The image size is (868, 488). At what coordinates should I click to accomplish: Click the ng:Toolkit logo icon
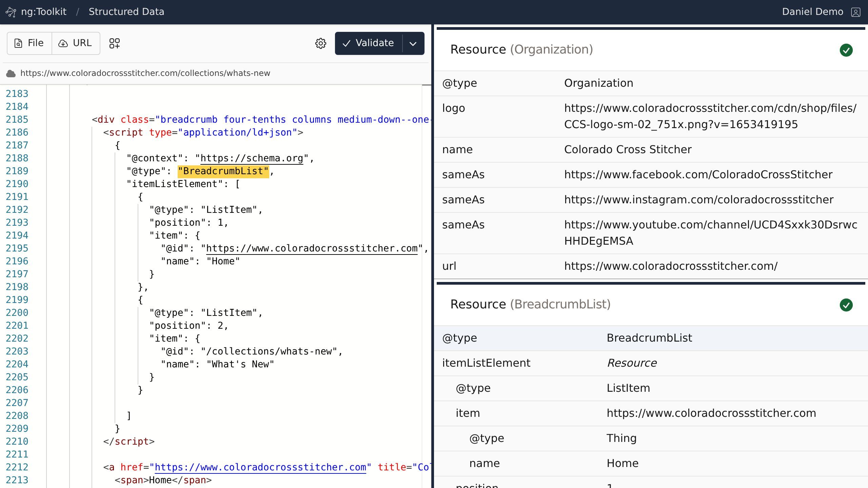click(x=11, y=12)
